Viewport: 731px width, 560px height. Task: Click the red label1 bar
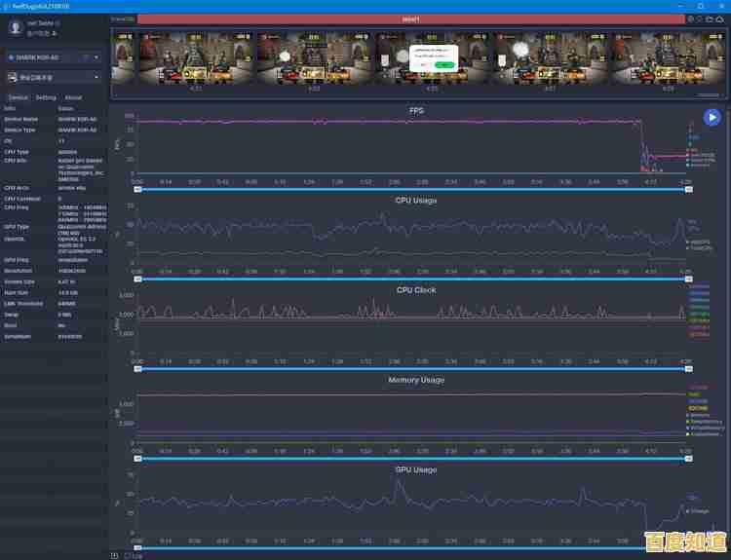[410, 19]
